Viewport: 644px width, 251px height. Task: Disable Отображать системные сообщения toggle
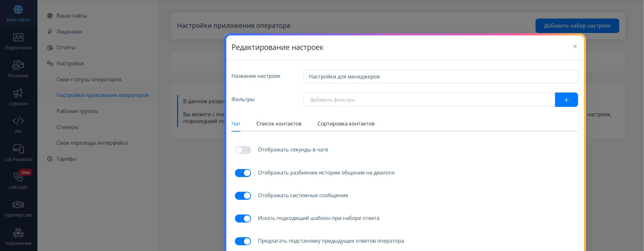(x=243, y=196)
